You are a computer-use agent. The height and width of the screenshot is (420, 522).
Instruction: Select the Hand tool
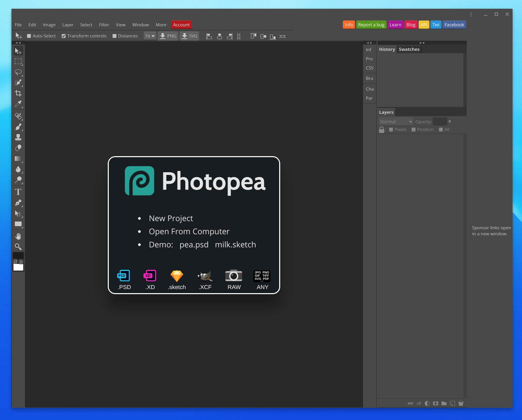18,236
